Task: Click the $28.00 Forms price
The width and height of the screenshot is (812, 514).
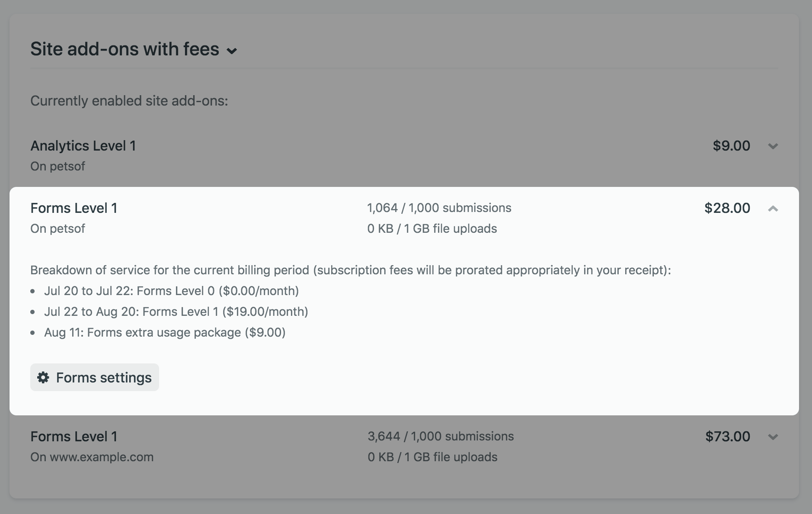Action: [x=727, y=208]
